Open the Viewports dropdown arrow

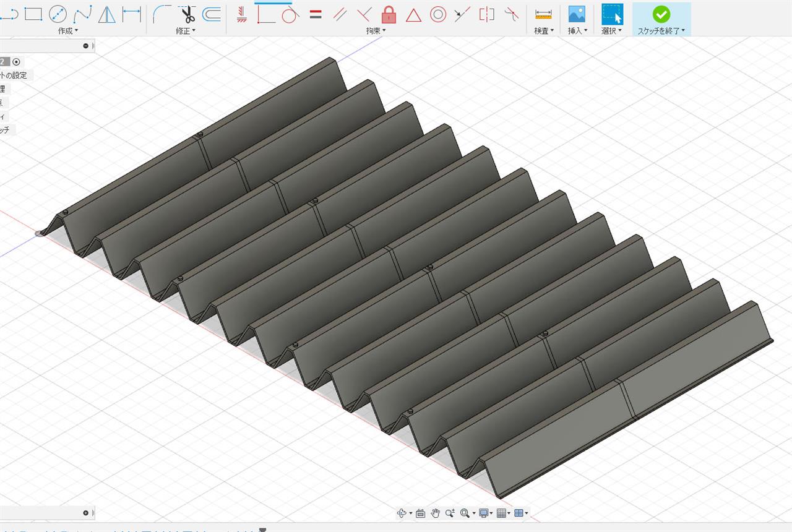[x=527, y=513]
